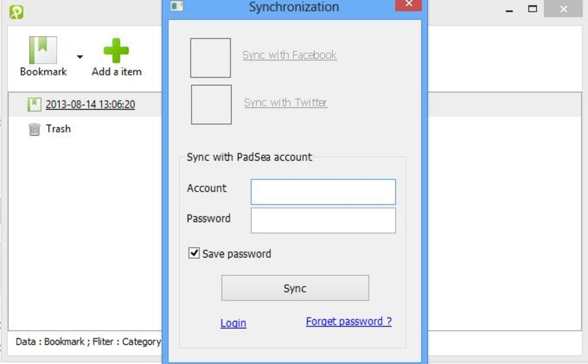Viewport: 588px width, 364px height.
Task: Select the Trash list item
Action: click(x=58, y=129)
